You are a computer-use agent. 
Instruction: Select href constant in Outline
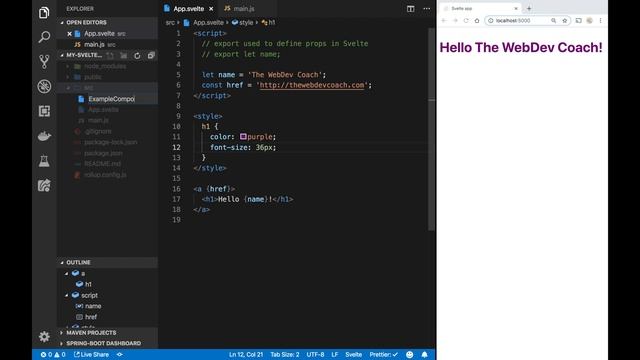[x=91, y=317]
